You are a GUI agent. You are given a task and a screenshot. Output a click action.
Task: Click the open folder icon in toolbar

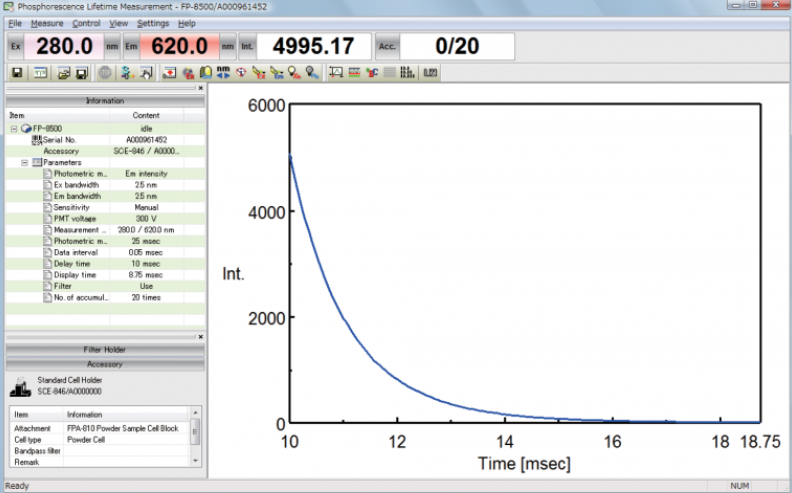click(62, 73)
